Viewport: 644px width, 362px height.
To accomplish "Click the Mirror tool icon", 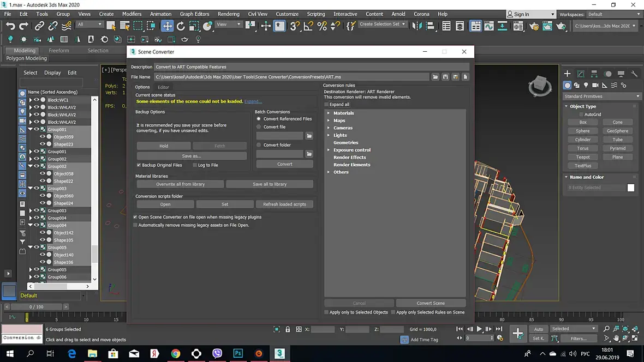I will click(x=418, y=26).
